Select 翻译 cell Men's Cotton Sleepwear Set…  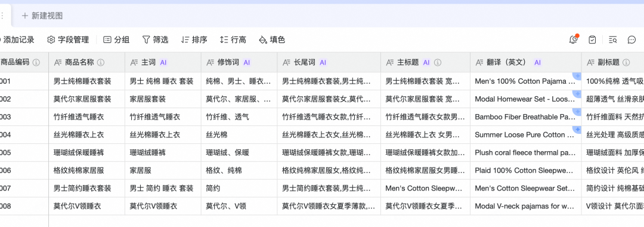click(x=526, y=188)
